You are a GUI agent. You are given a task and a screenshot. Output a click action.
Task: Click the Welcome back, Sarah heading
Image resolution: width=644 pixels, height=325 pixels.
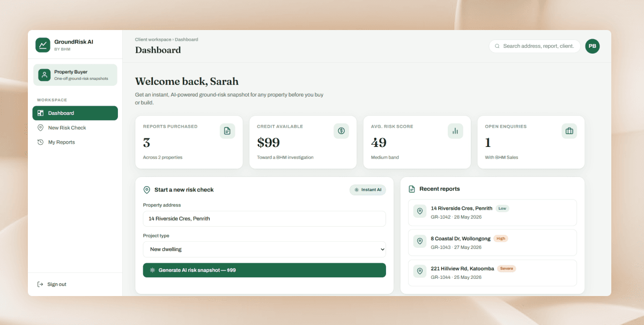[x=187, y=82]
